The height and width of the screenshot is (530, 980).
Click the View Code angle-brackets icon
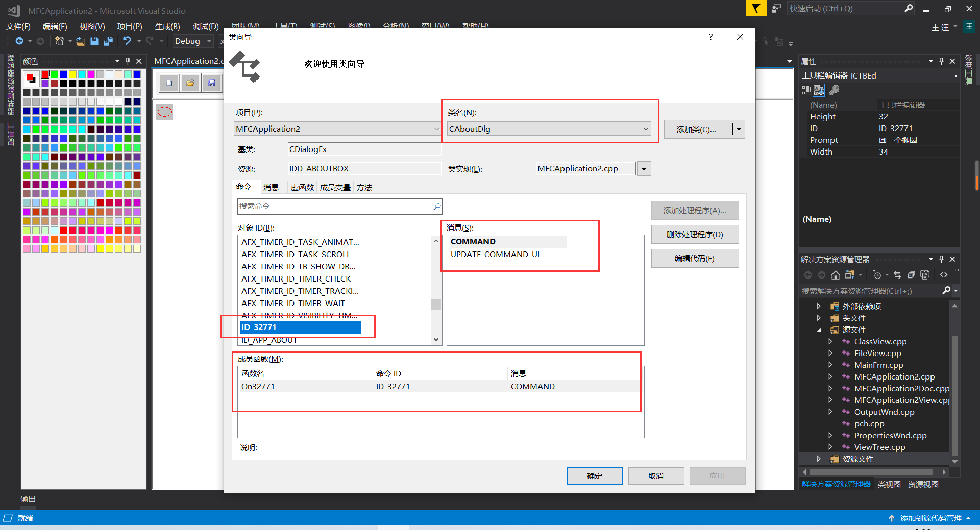click(944, 275)
